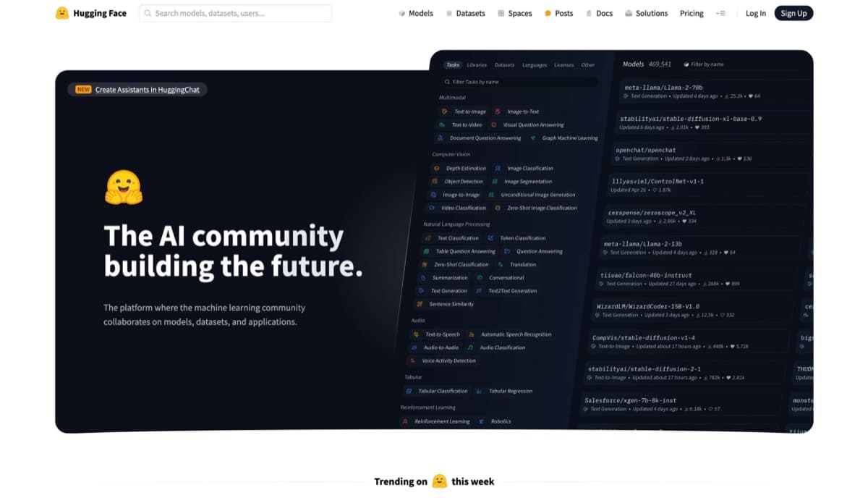Select the Text-to-Image task tag
This screenshot has width=868, height=498.
(x=464, y=111)
